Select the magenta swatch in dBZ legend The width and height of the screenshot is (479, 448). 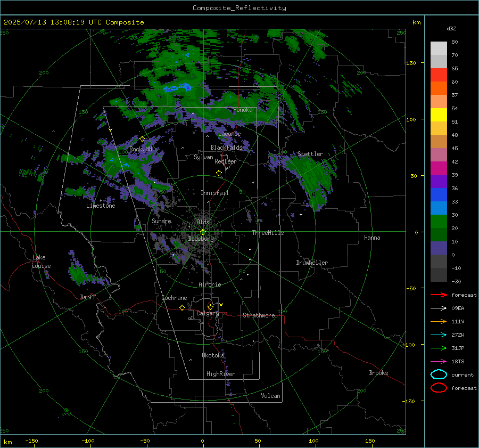439,168
